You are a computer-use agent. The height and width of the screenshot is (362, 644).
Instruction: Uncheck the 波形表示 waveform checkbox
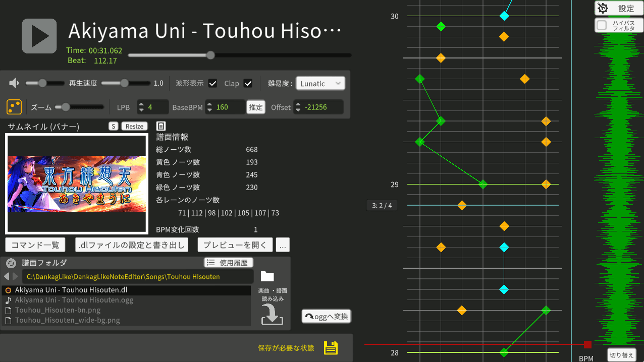212,83
